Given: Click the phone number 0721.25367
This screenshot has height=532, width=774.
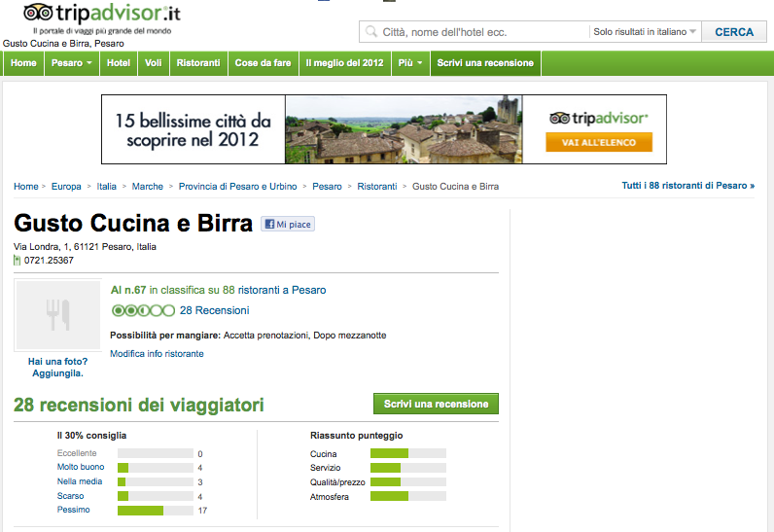Looking at the screenshot, I should [49, 260].
